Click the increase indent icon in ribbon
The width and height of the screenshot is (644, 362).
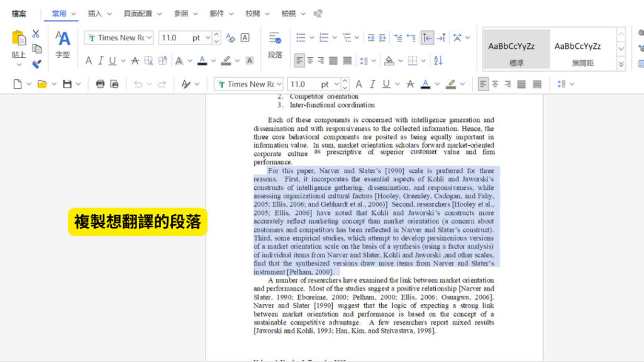tap(382, 38)
